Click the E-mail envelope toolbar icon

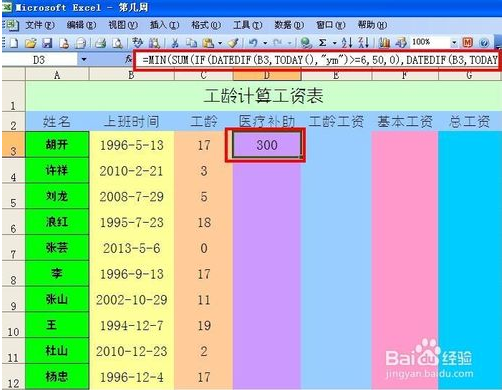pos(80,43)
